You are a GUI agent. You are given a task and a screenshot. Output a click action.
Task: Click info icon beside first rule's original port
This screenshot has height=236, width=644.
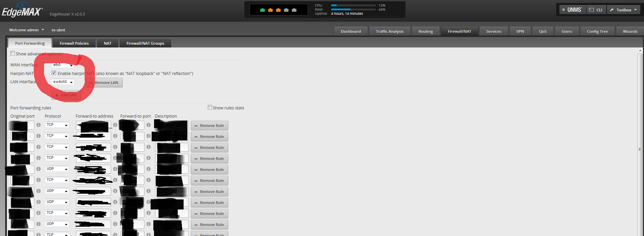click(39, 125)
